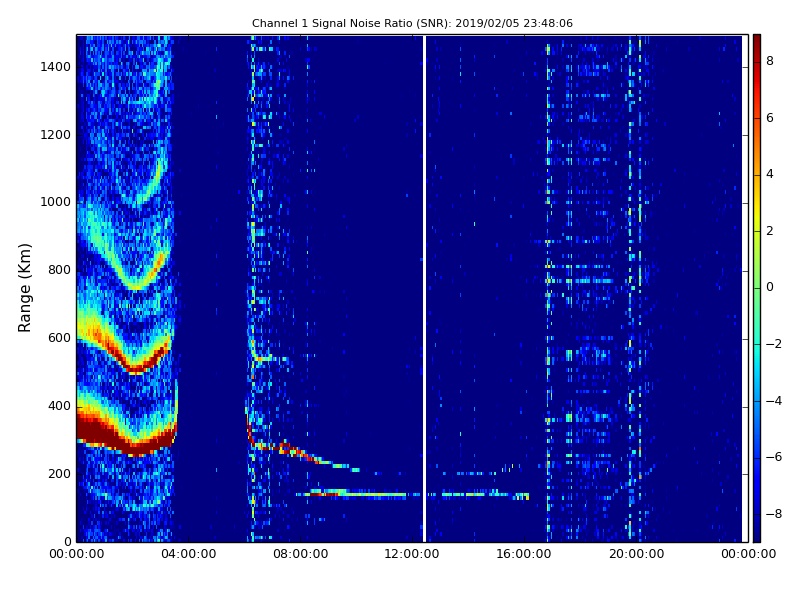Click the 08:00:00 time axis label
The width and height of the screenshot is (800, 600).
[x=301, y=554]
